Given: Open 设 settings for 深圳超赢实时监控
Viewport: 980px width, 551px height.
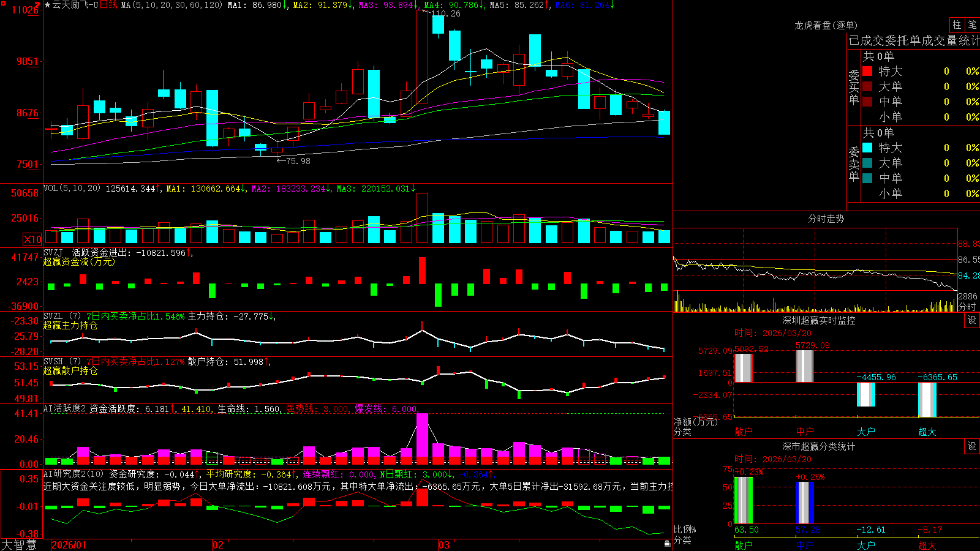Looking at the screenshot, I should coord(972,320).
